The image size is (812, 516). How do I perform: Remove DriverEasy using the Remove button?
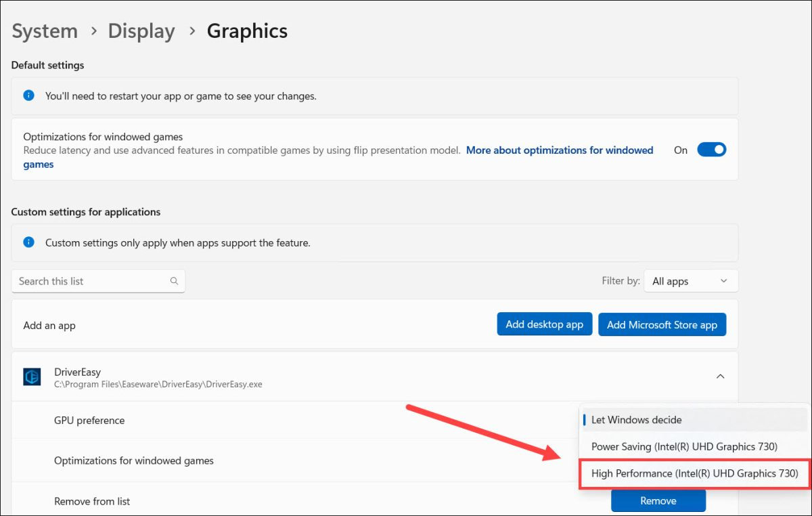(658, 501)
